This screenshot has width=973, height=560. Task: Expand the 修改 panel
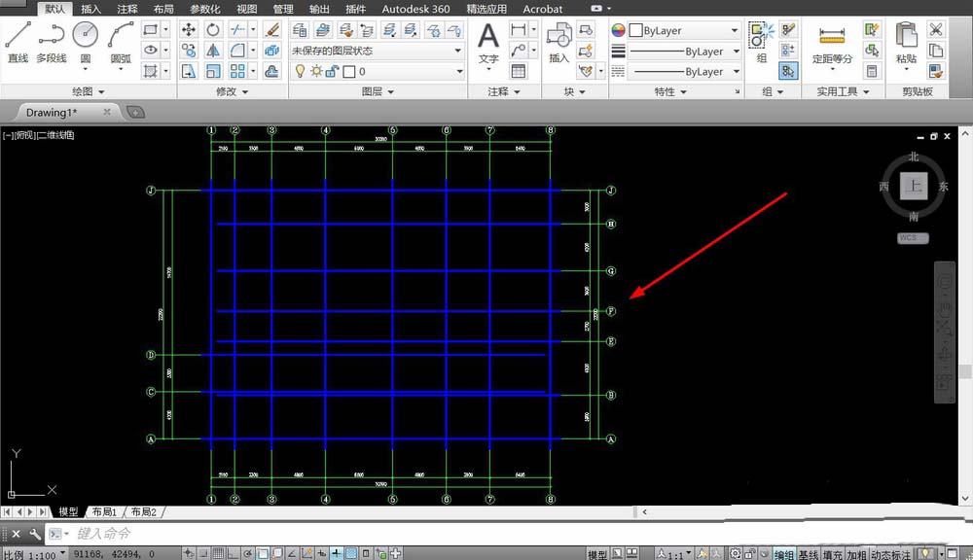coord(233,91)
